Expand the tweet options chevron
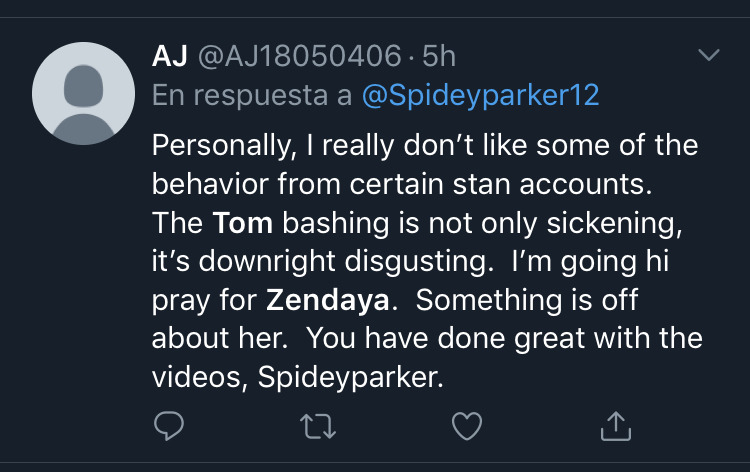 point(708,55)
